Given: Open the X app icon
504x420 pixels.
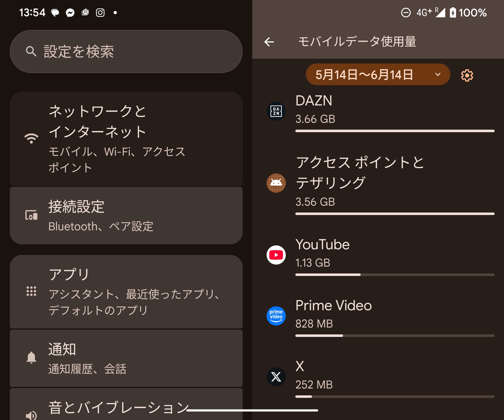Looking at the screenshot, I should 276,376.
